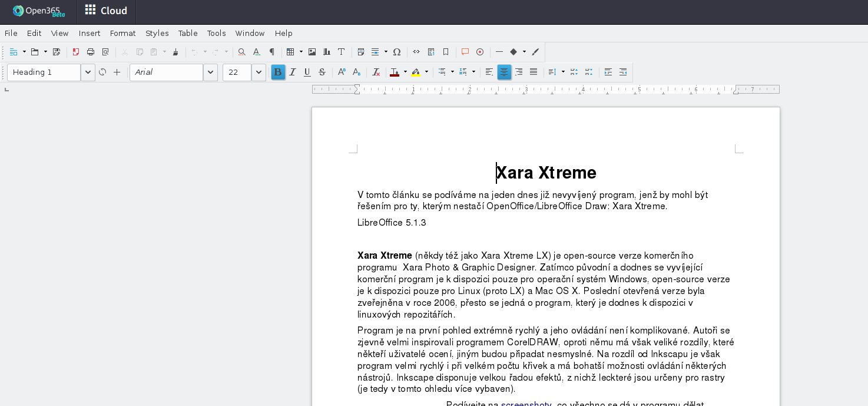Insert a comment
The width and height of the screenshot is (868, 406).
pos(465,52)
